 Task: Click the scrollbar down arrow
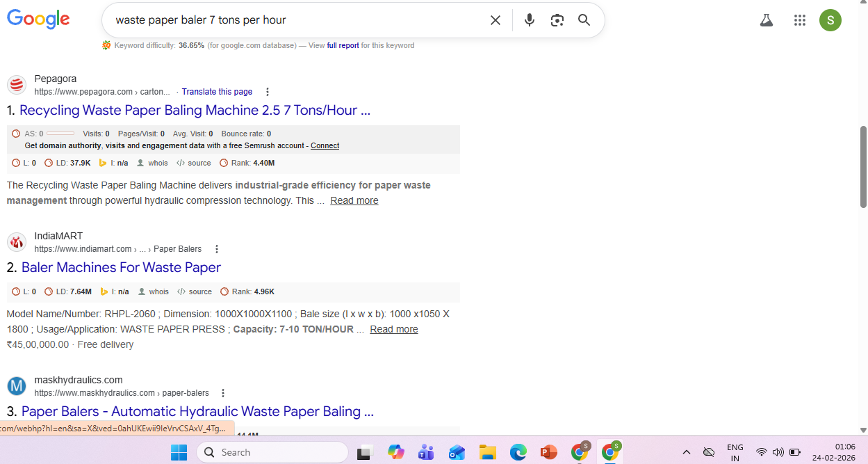click(x=863, y=430)
